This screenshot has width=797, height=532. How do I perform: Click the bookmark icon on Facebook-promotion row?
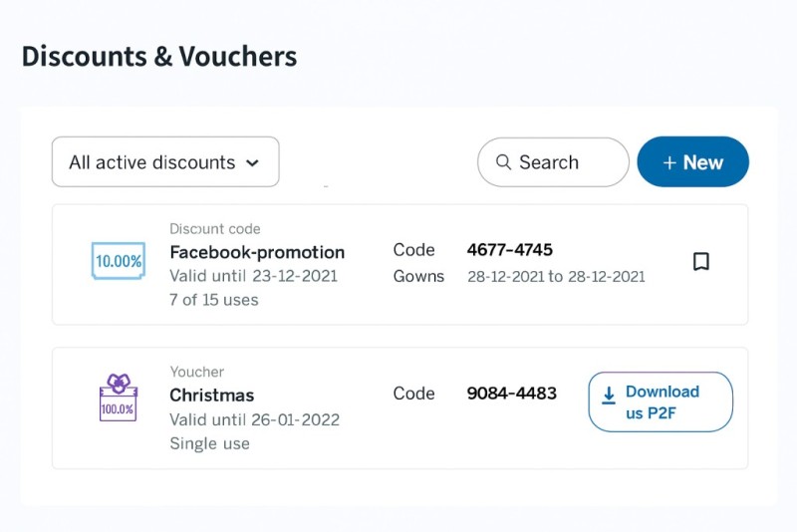coord(701,262)
